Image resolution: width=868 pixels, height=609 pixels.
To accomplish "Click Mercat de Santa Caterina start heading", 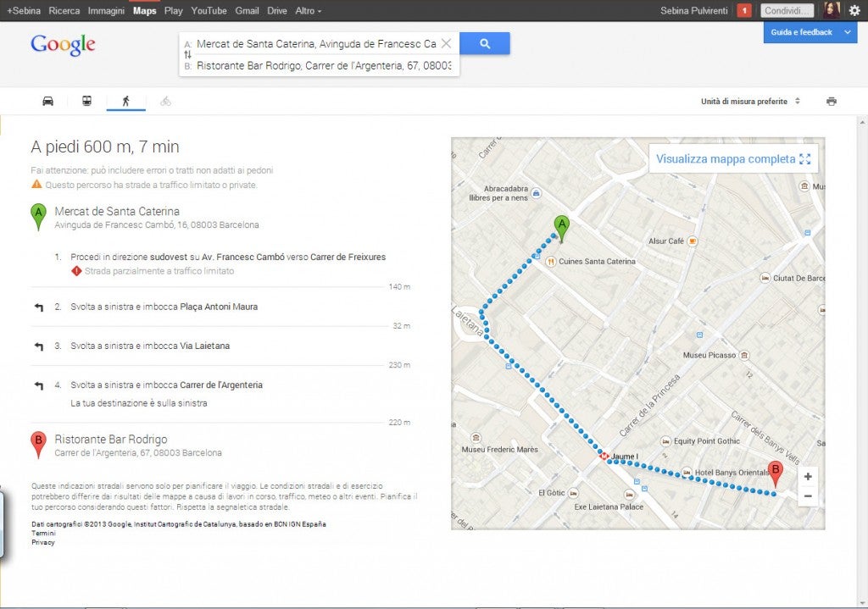I will tap(117, 211).
